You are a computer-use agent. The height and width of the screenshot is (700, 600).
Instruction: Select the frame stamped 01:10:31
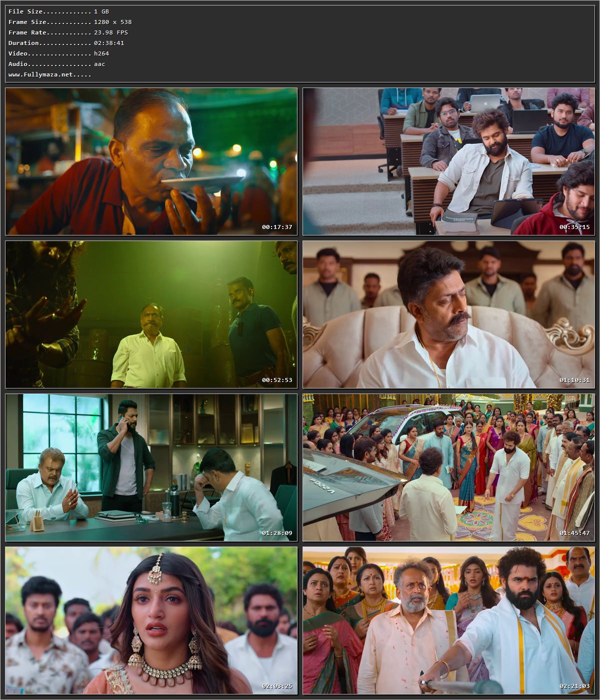point(448,314)
